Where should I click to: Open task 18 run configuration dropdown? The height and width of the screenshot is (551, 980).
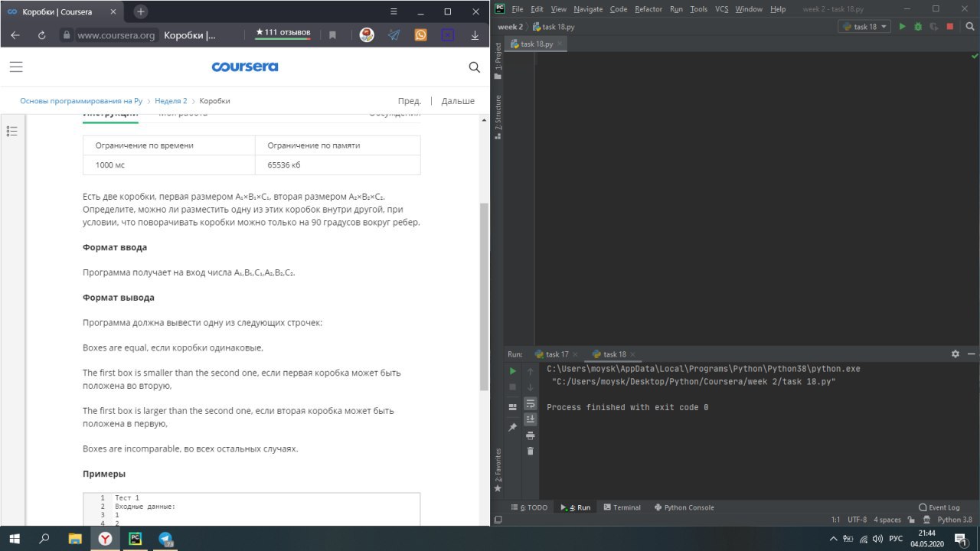coord(864,27)
